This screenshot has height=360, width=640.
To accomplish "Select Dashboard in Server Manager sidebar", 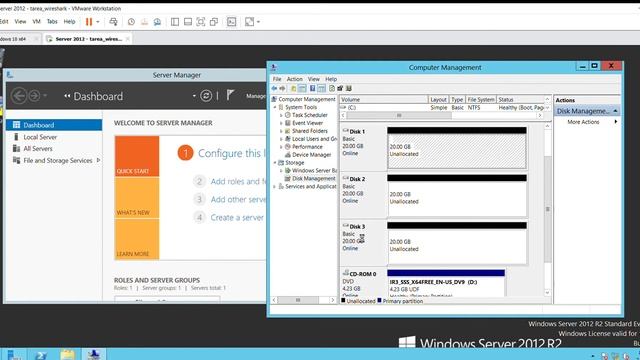I will pyautogui.click(x=54, y=125).
